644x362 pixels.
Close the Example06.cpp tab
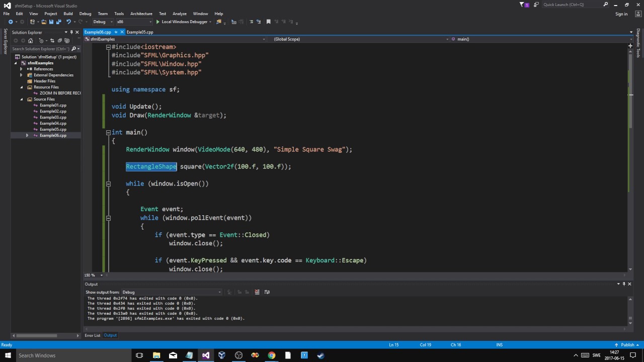121,32
